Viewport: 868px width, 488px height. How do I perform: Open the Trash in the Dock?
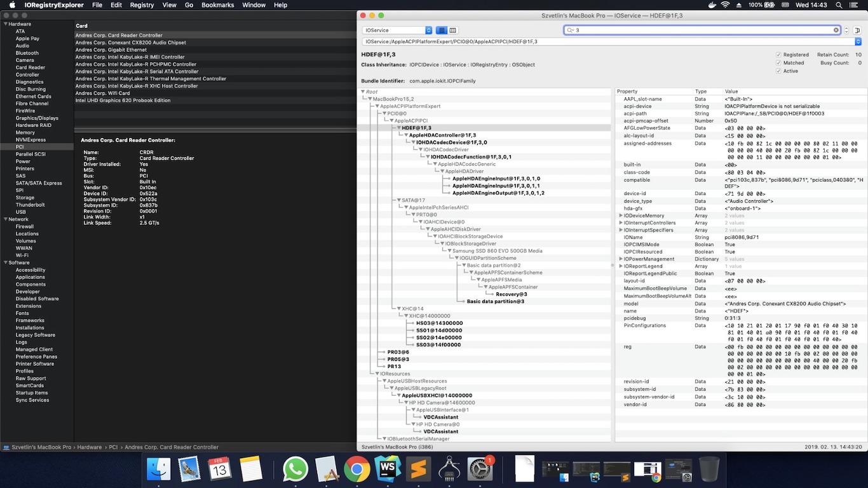click(709, 470)
